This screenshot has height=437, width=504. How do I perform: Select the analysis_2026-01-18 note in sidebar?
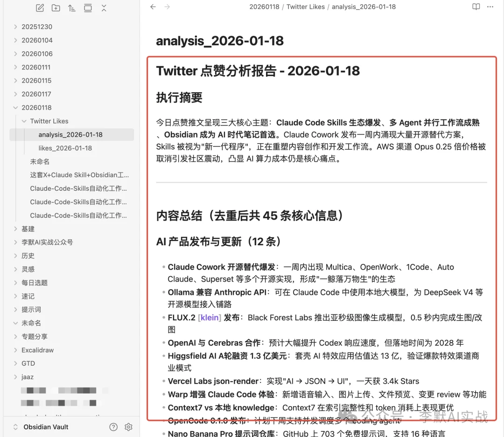point(70,134)
